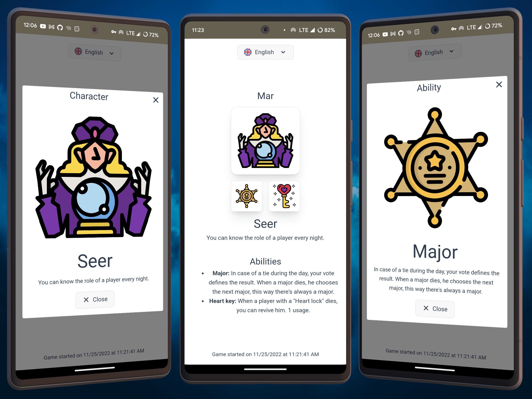Expand English language menu on center screen

pyautogui.click(x=266, y=52)
